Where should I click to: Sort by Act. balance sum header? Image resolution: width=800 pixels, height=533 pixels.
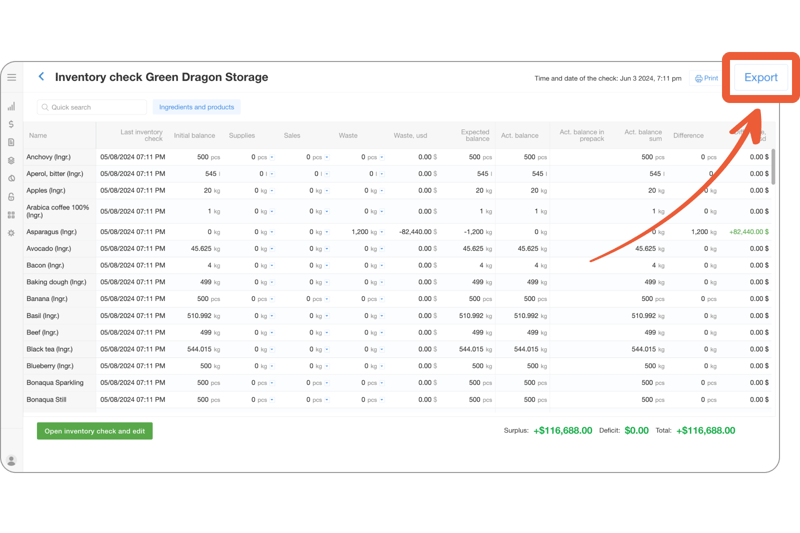[x=643, y=135]
